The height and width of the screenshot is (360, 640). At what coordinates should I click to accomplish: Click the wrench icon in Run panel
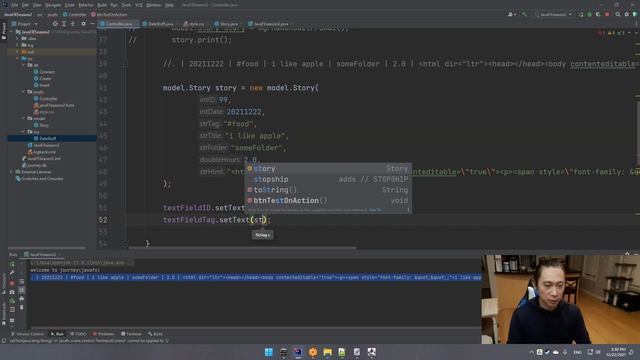12,273
